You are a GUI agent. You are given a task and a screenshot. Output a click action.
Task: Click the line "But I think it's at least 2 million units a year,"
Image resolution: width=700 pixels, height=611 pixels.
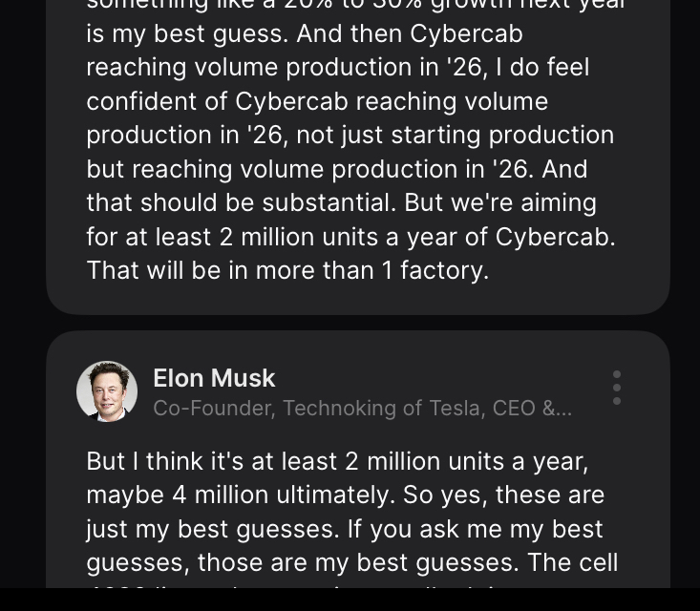click(337, 461)
